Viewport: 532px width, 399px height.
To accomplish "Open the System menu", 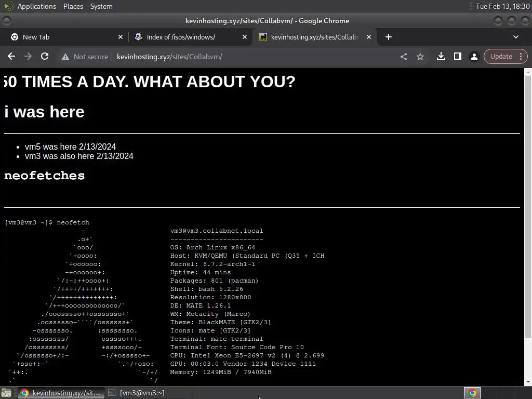I will [x=101, y=6].
